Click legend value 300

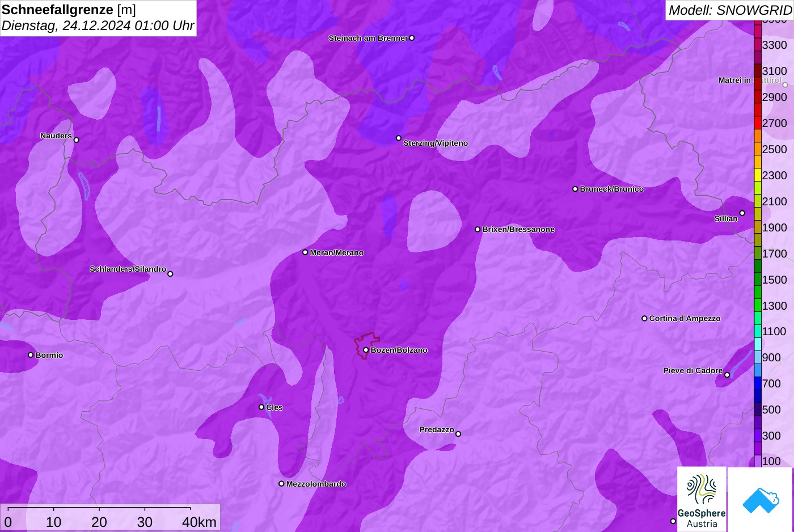pos(771,436)
